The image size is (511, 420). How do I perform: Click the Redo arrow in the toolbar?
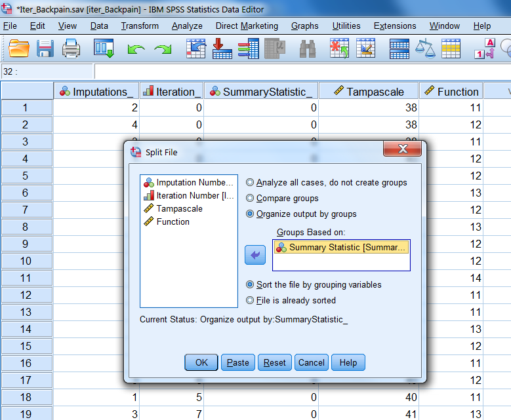[162, 49]
